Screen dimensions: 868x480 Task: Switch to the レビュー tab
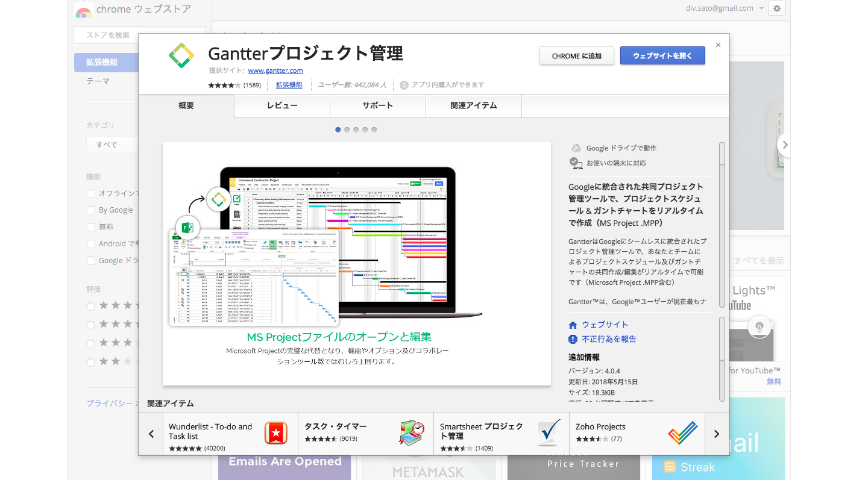[x=282, y=105]
